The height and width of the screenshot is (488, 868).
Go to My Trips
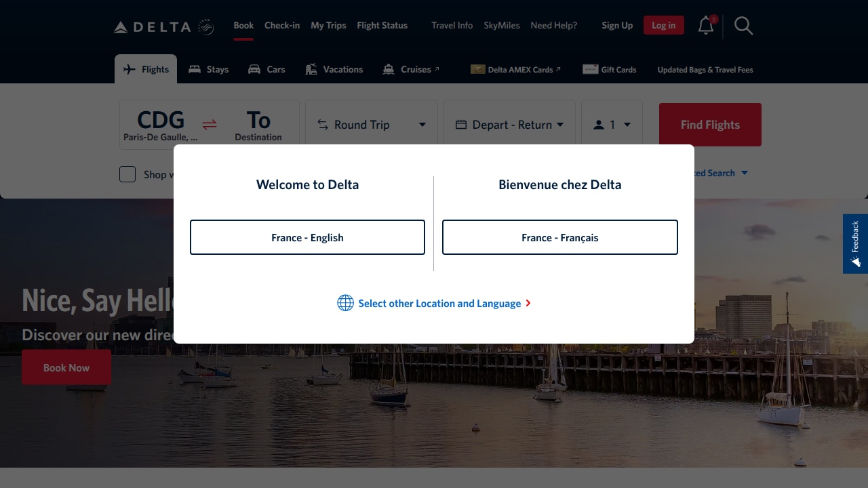328,26
